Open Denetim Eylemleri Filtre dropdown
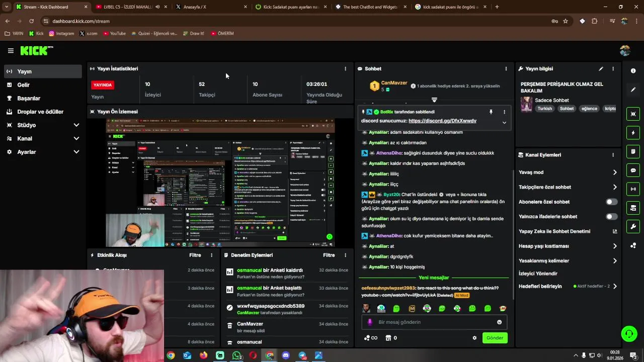Viewport: 644px width, 362px height. tap(329, 255)
